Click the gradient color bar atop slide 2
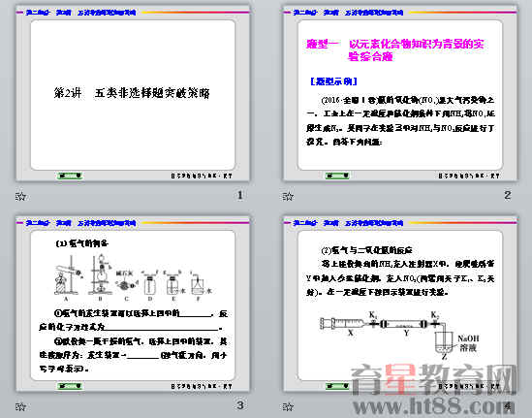532x418 pixels. click(463, 13)
